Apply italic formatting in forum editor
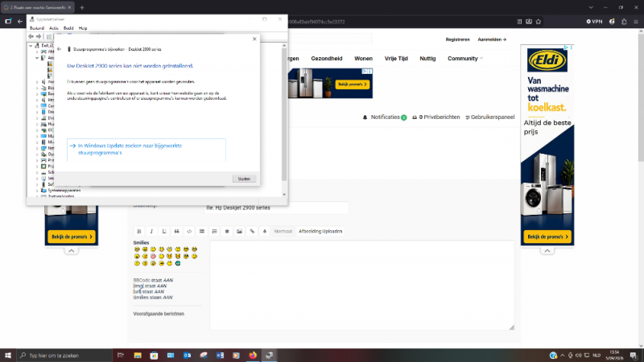This screenshot has height=362, width=644. (151, 231)
